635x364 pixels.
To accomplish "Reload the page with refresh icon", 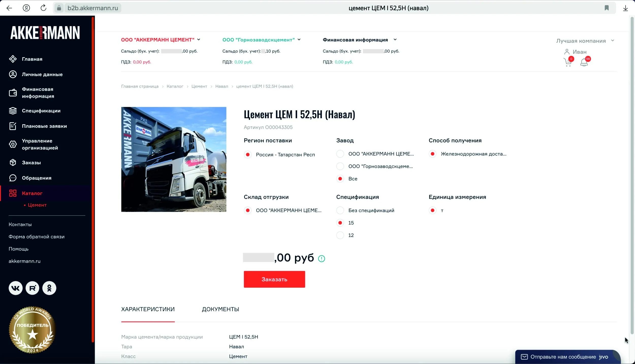I will pos(43,8).
